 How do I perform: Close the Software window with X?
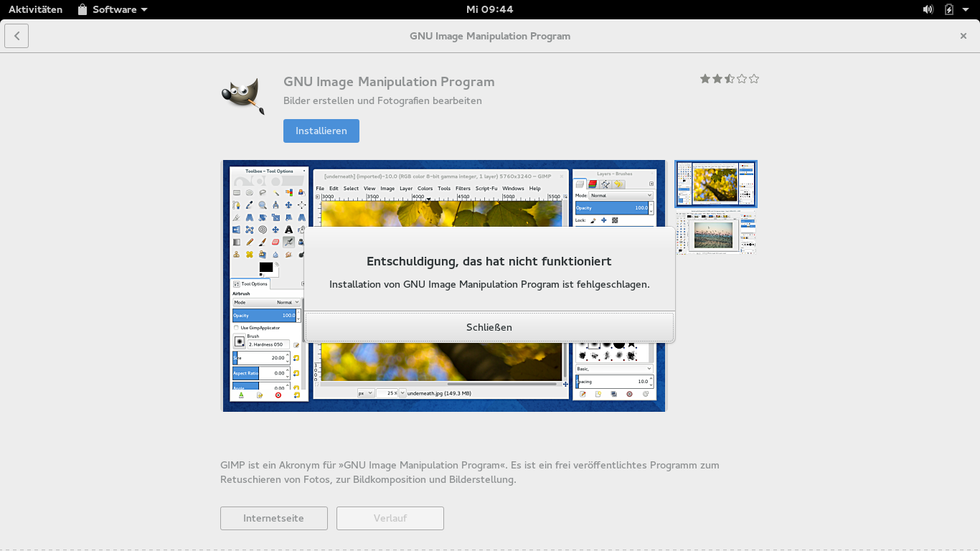[963, 36]
